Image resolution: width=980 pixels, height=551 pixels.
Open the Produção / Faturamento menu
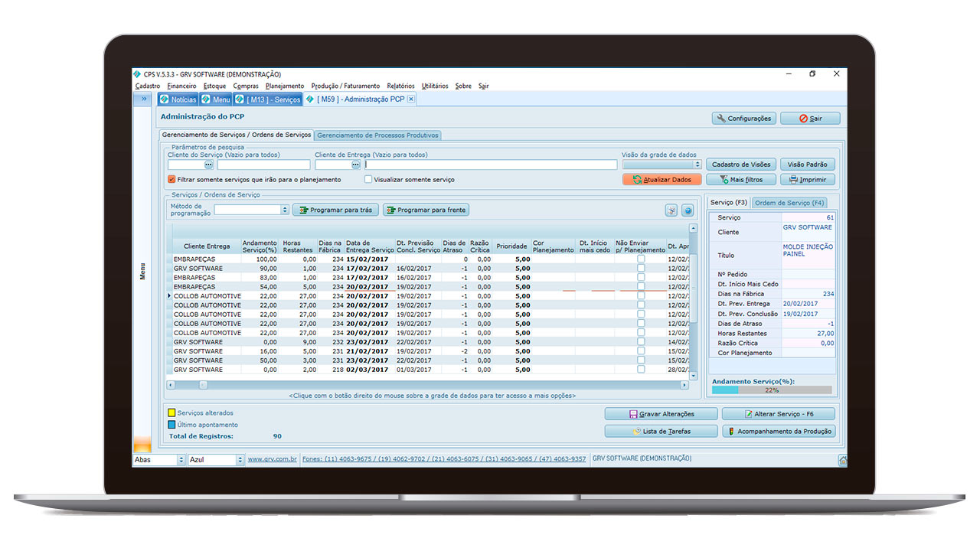click(345, 86)
